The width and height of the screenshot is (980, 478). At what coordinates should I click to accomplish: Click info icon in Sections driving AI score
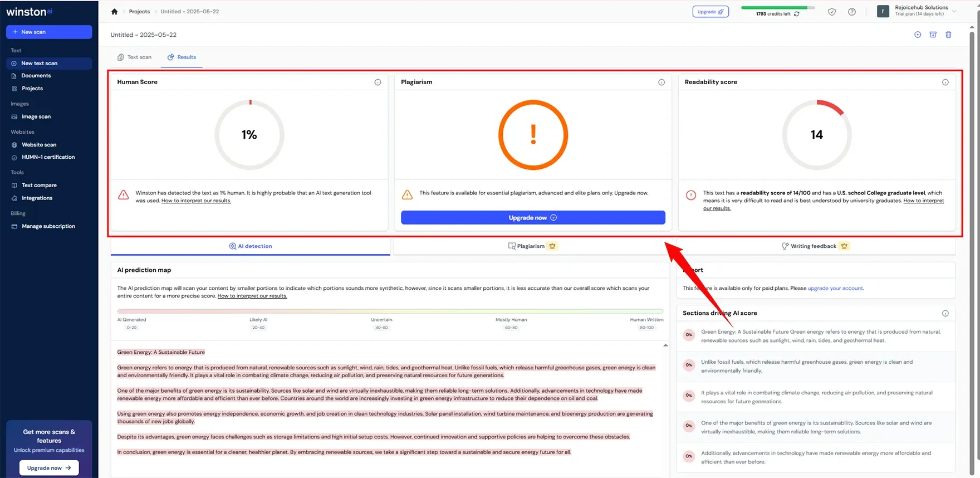click(x=945, y=314)
